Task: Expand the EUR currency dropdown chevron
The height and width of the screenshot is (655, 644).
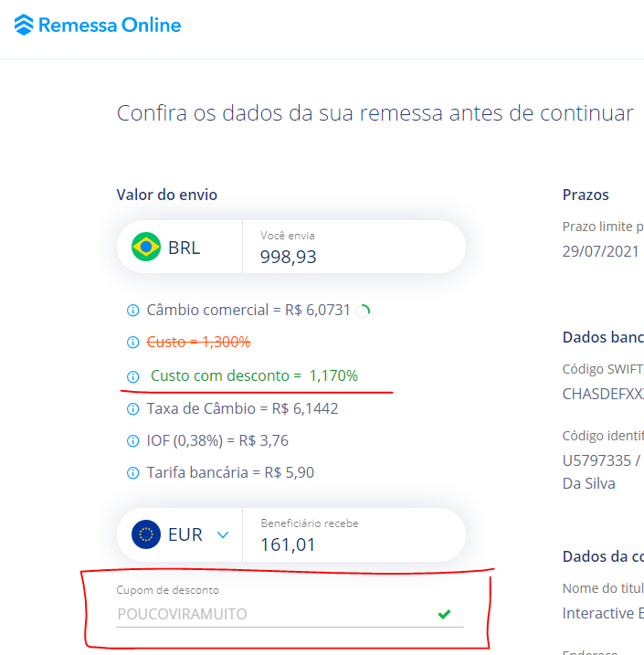Action: (x=223, y=534)
